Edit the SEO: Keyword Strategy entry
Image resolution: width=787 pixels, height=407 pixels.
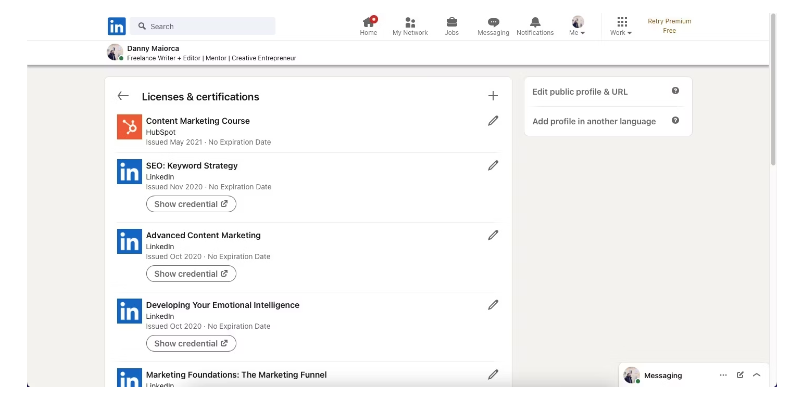click(x=493, y=165)
